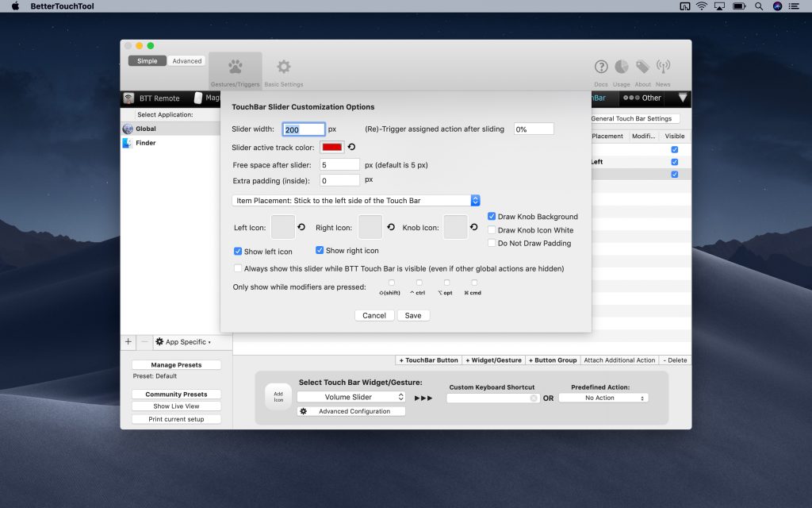Open Advanced Configuration

[x=351, y=411]
